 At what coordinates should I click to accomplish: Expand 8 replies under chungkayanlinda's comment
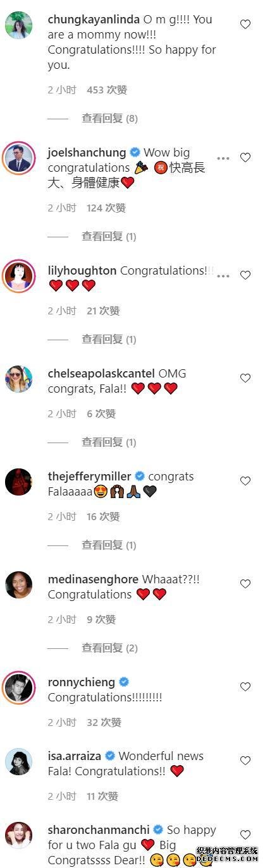(109, 118)
